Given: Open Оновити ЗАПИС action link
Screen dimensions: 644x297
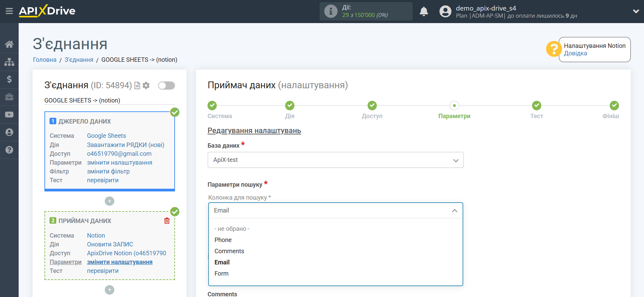Looking at the screenshot, I should coord(110,244).
